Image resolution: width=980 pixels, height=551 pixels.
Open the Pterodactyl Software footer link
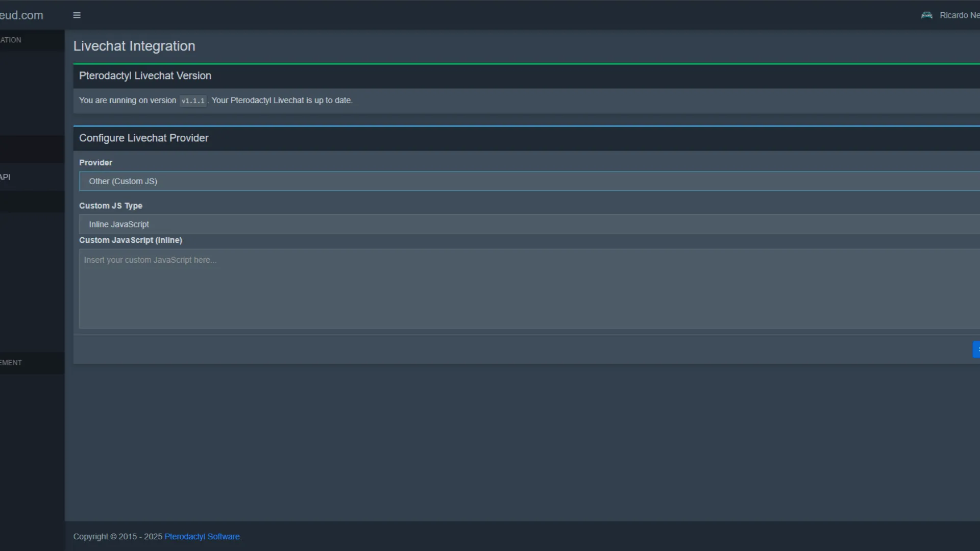tap(202, 537)
